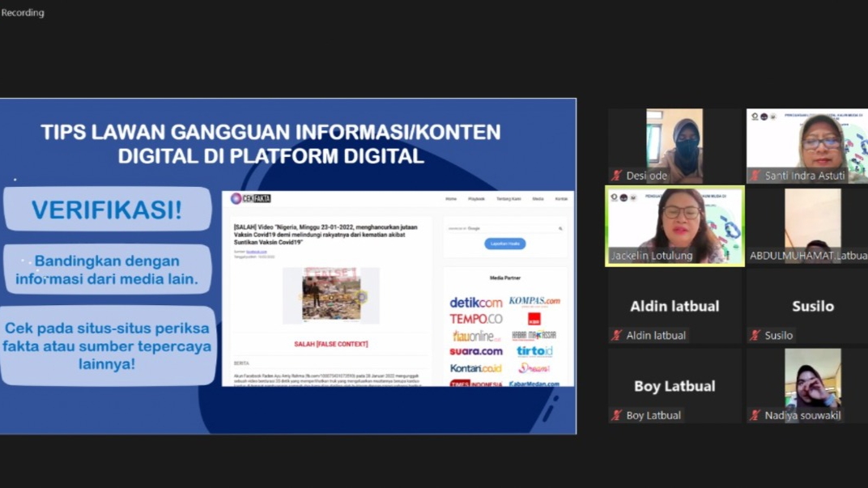Click the TIPS LAWAN GANGGUAN slide title
This screenshot has height=488, width=868.
[x=270, y=144]
